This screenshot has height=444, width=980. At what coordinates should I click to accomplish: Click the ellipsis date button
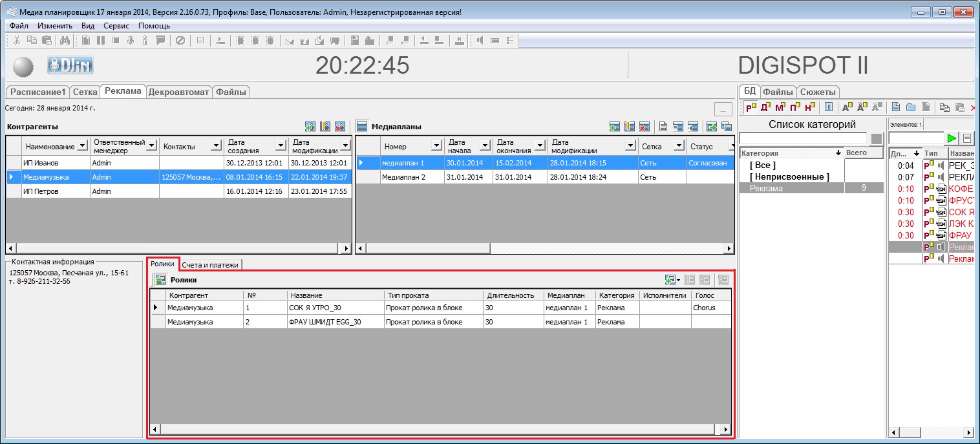[x=723, y=109]
